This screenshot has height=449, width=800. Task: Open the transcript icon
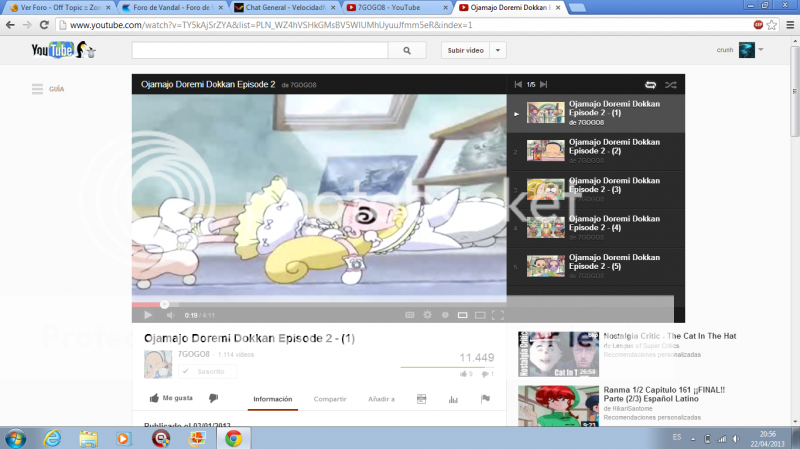tap(421, 399)
